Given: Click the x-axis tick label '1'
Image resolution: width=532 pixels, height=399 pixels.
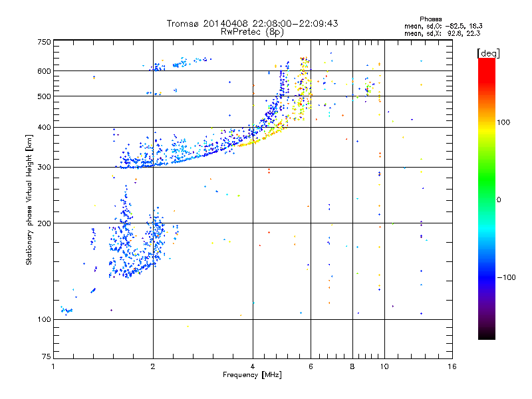Looking at the screenshot, I should point(53,366).
